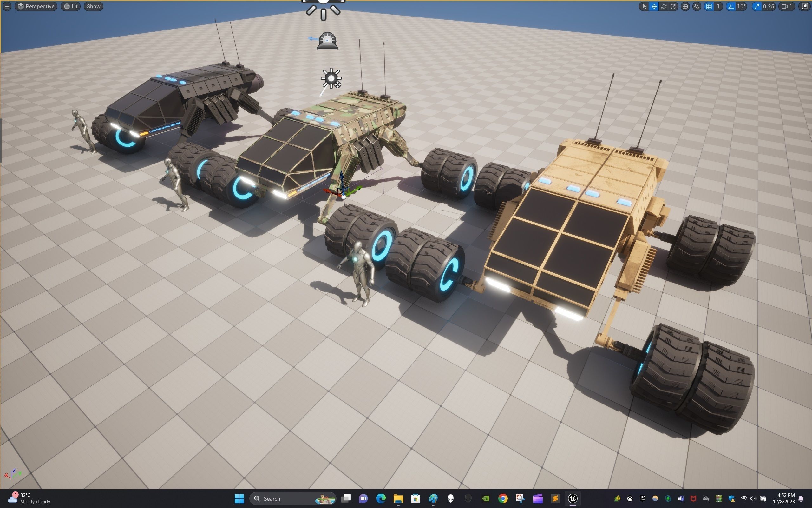Toggle grid snapping on or off
812x508 pixels.
coord(709,6)
